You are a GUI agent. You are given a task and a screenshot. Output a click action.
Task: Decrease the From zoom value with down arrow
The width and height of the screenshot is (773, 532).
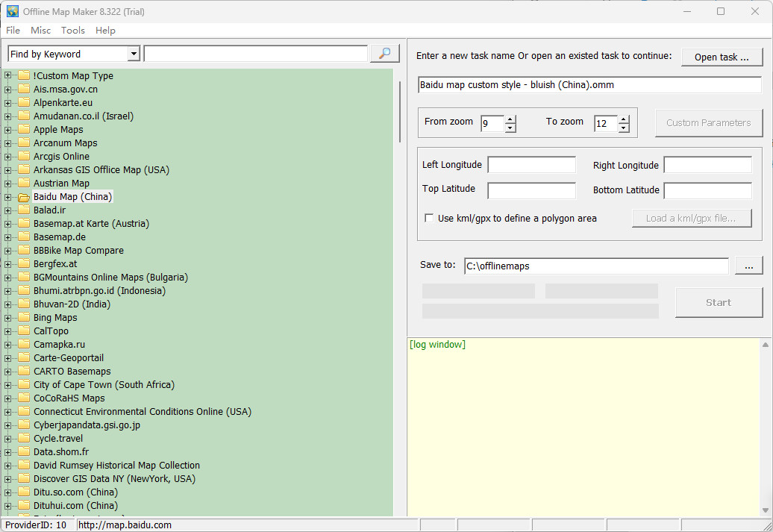click(x=510, y=128)
